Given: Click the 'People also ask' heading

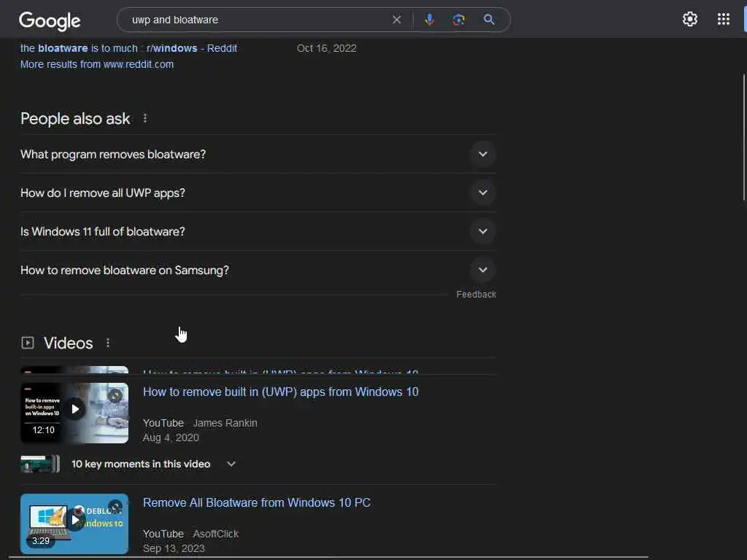Looking at the screenshot, I should pos(75,119).
